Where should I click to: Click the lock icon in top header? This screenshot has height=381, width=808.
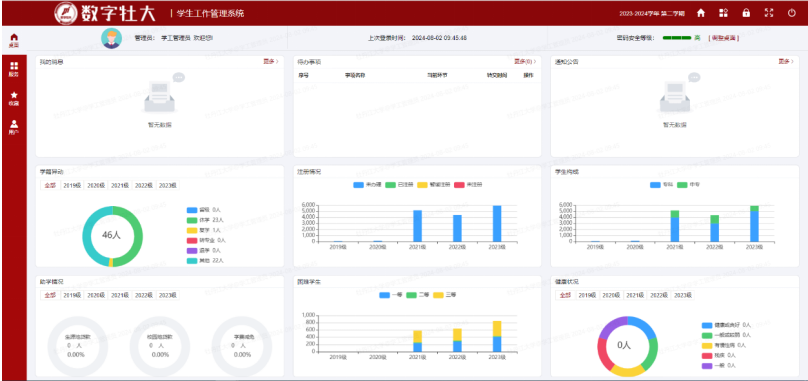click(746, 13)
